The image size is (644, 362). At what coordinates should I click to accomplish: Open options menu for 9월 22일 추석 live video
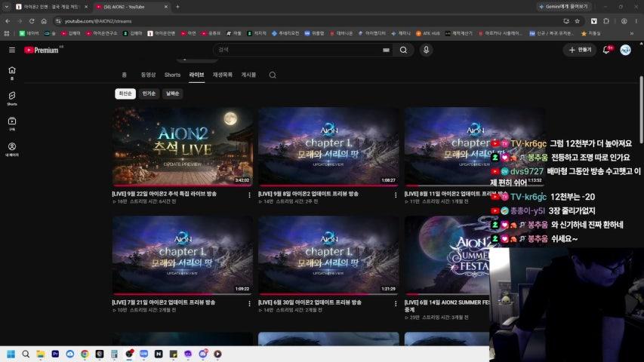coord(249,195)
